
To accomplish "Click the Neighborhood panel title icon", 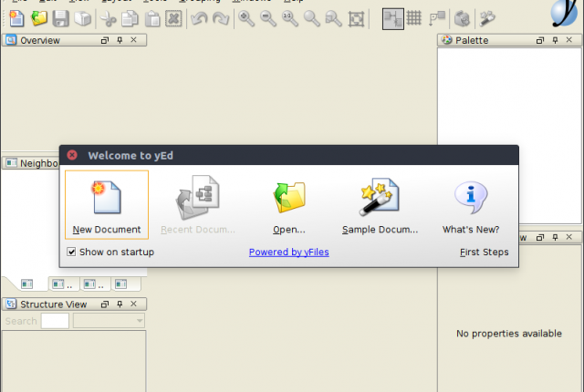I will (x=11, y=162).
